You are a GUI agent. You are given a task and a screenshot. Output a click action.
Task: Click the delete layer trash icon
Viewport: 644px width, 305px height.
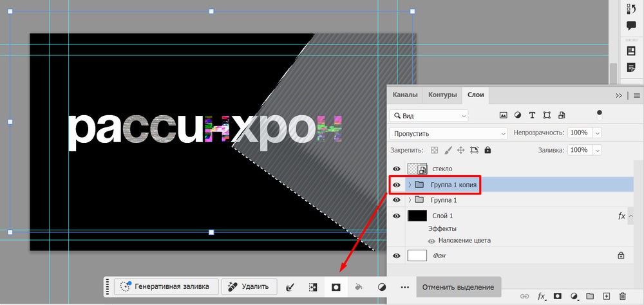622,297
